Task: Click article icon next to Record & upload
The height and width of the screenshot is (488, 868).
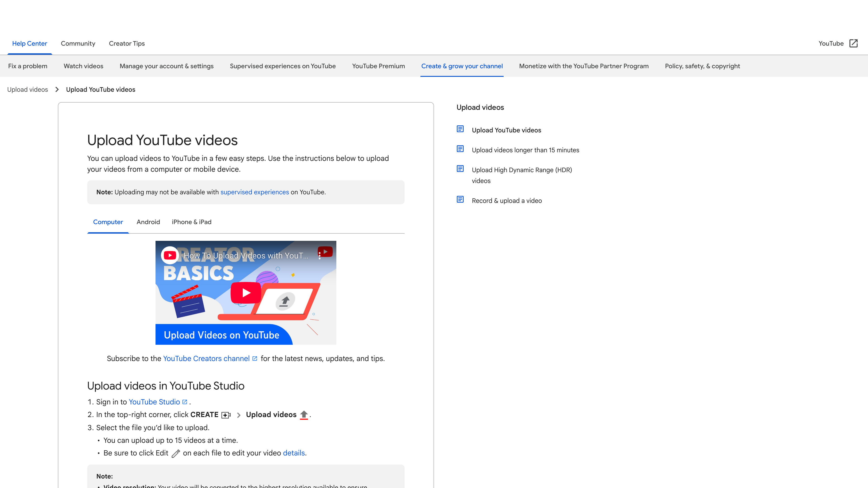Action: 460,200
